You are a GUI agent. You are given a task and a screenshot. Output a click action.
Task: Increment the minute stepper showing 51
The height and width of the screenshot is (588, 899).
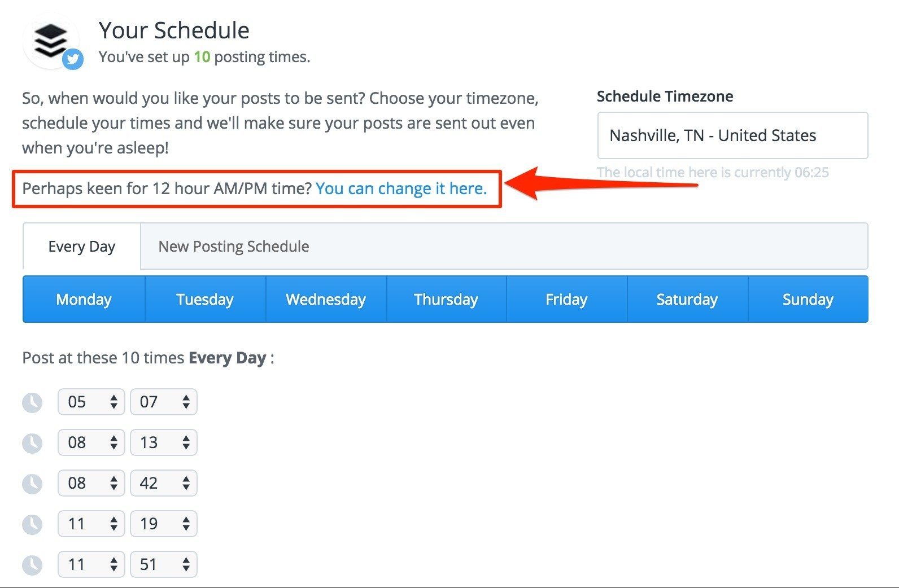coord(185,560)
